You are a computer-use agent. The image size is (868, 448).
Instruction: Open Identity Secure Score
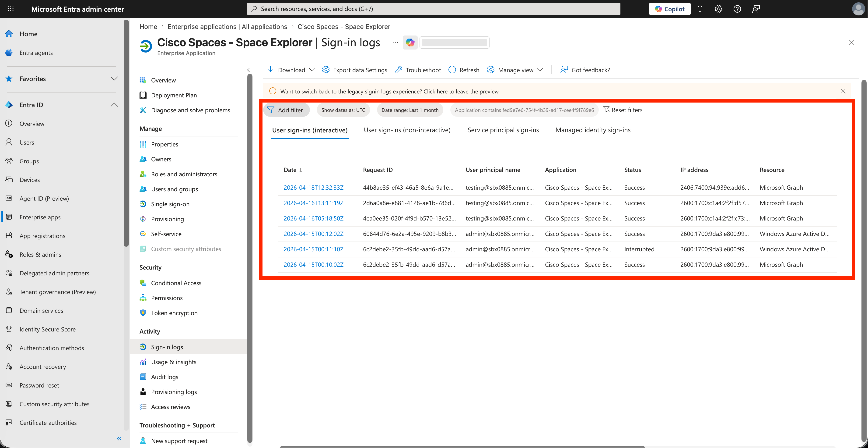[47, 329]
